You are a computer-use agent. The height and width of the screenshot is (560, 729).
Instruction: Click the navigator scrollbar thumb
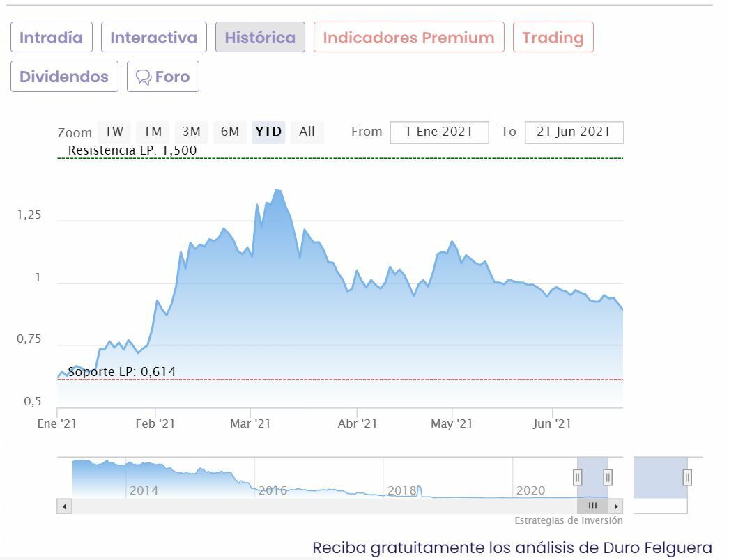tap(592, 506)
